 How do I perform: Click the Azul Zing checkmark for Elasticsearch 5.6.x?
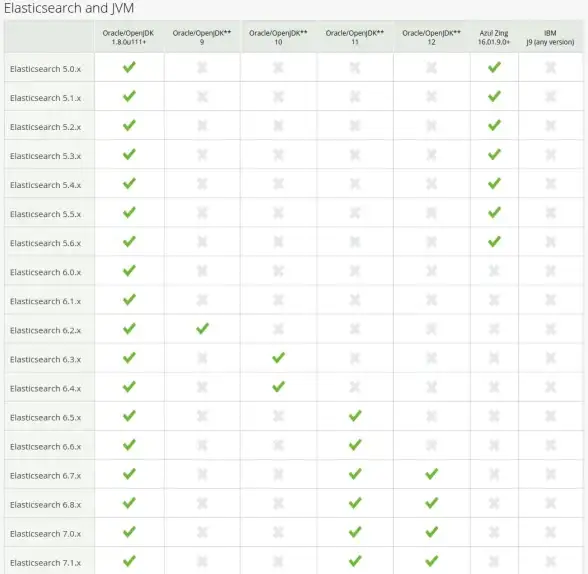tap(494, 241)
